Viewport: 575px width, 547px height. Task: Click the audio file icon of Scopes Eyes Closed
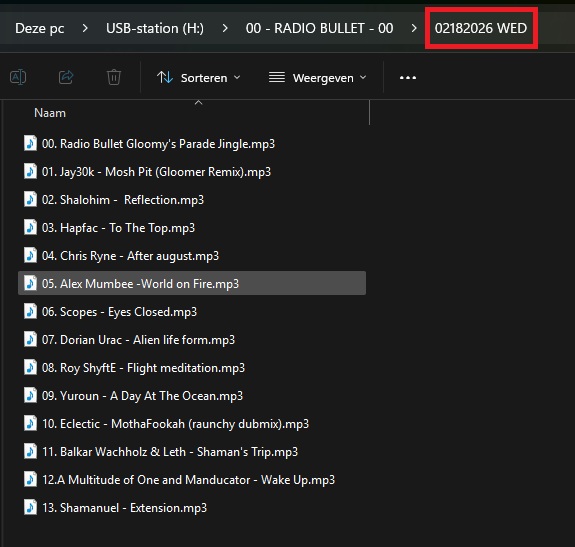coord(30,311)
